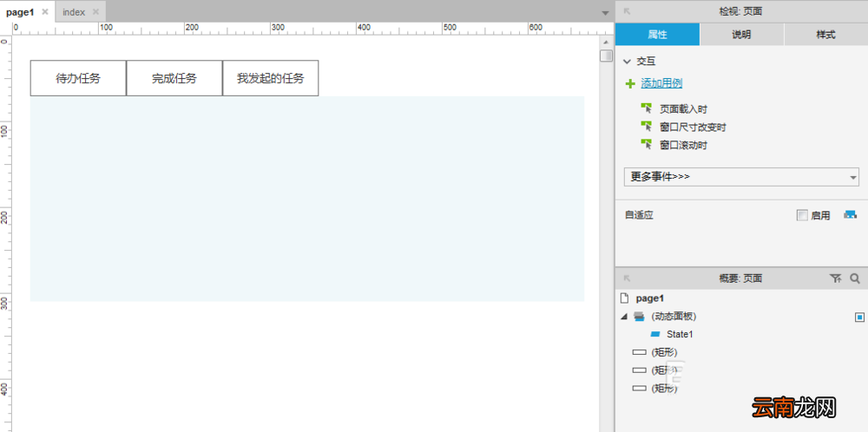The image size is (868, 432).
Task: Select State1 in the outline
Action: [680, 334]
